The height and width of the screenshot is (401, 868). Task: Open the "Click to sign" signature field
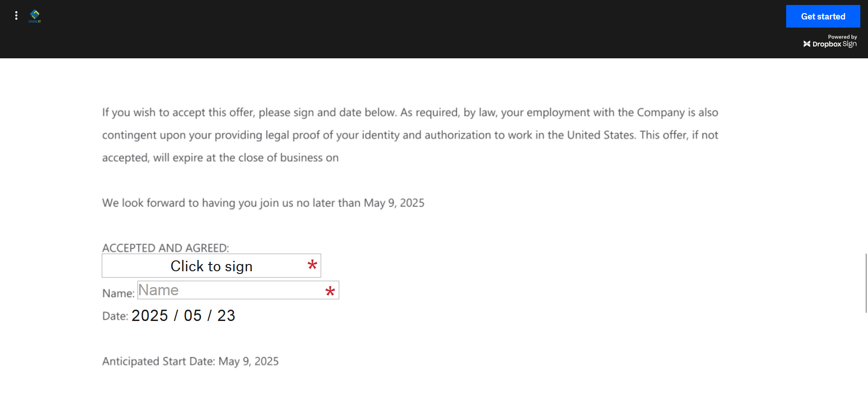tap(211, 266)
